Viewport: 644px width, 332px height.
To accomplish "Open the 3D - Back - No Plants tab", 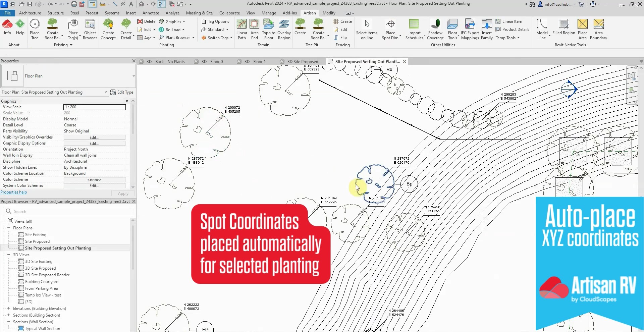I will click(165, 62).
